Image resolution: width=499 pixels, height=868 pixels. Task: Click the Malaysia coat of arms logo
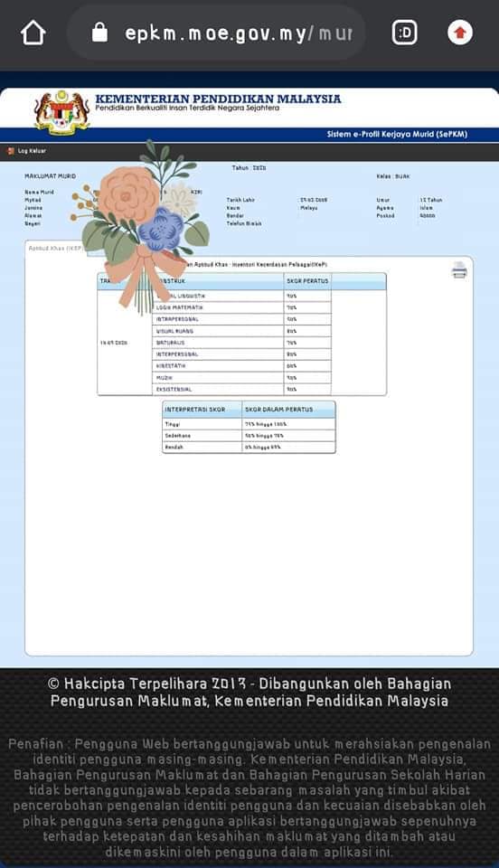[x=61, y=113]
